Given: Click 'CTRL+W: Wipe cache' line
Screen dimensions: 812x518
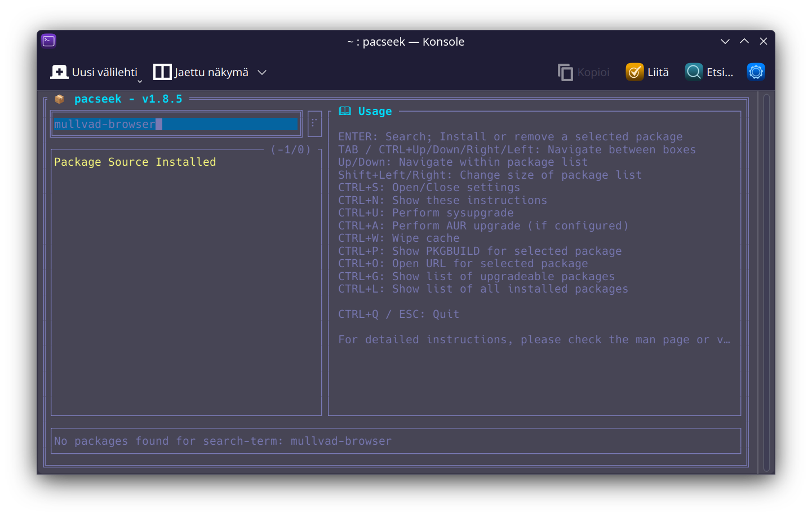Looking at the screenshot, I should [x=398, y=238].
